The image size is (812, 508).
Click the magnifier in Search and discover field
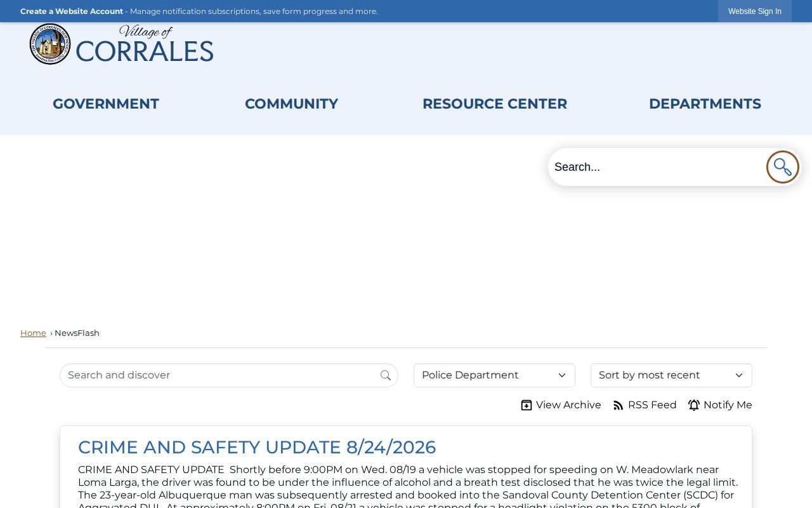pyautogui.click(x=386, y=375)
